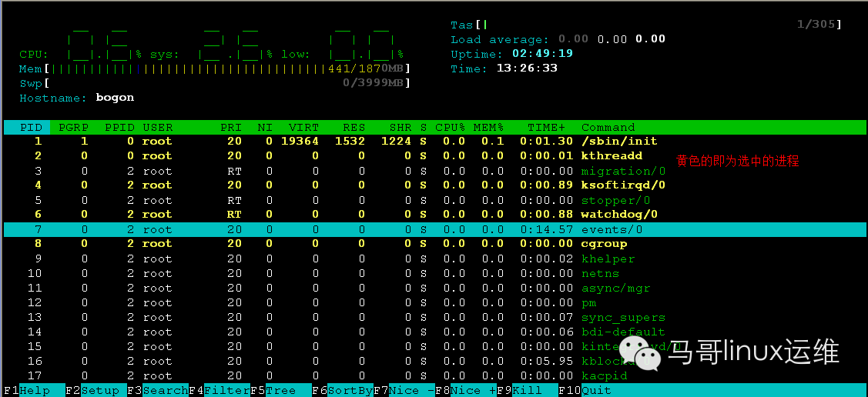Image resolution: width=868 pixels, height=397 pixels.
Task: Click Quit in the F10 function bar
Action: coord(596,390)
